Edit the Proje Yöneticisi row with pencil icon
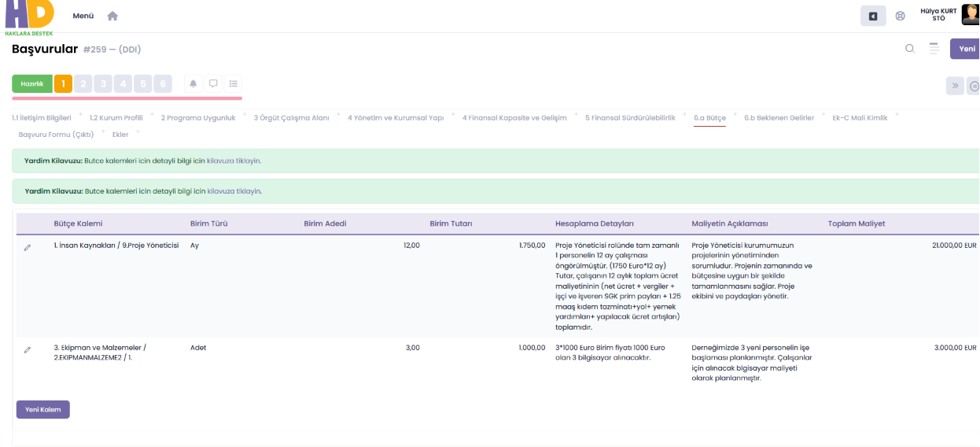980x447 pixels. 28,247
